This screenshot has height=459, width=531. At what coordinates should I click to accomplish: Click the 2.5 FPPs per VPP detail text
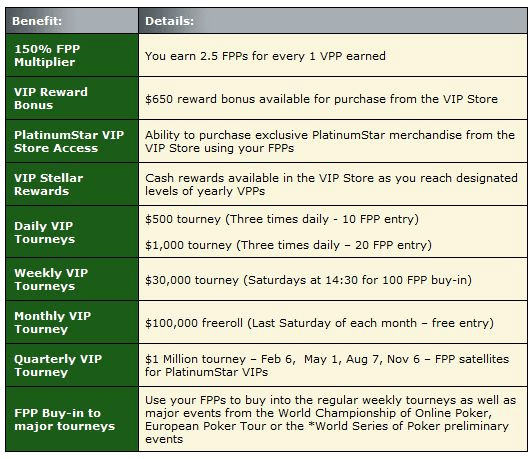click(265, 56)
